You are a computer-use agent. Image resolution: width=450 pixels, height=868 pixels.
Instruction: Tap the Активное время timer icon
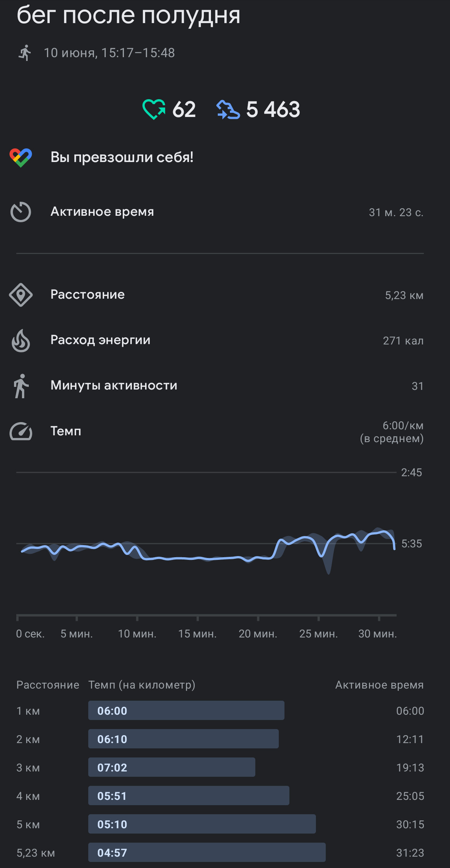tap(21, 212)
